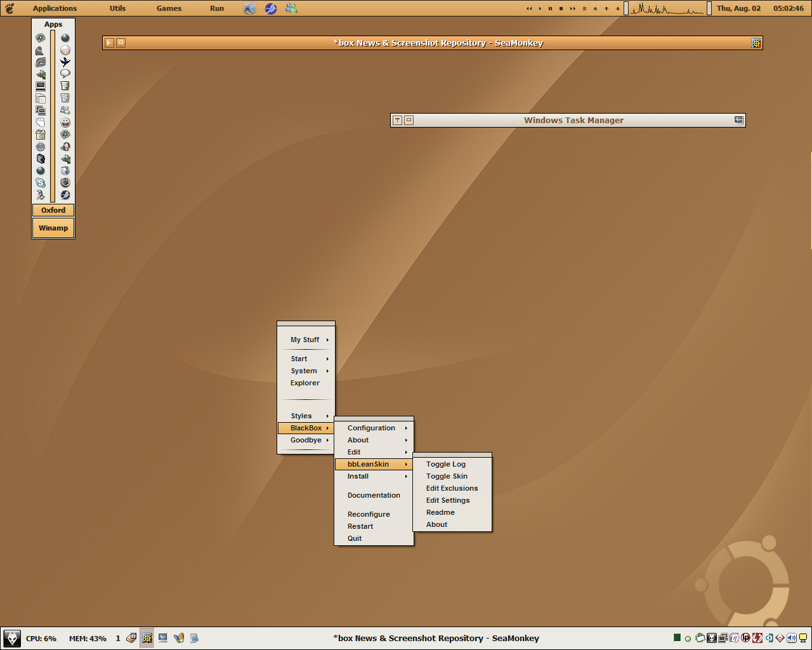This screenshot has width=812, height=650.
Task: Choose Toggle Log in bbLeanSkin submenu
Action: (452, 464)
